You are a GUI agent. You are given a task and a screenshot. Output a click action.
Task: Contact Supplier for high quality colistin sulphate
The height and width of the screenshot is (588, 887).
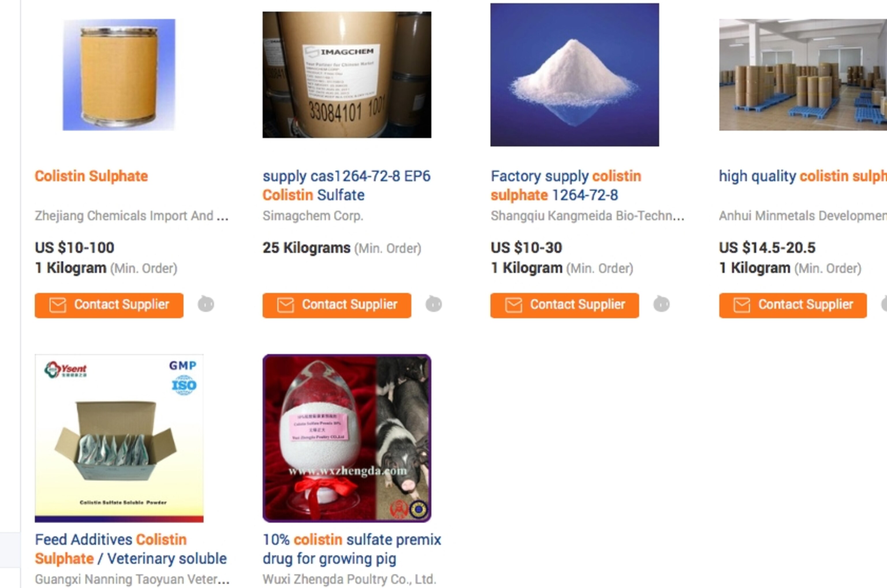coord(793,305)
